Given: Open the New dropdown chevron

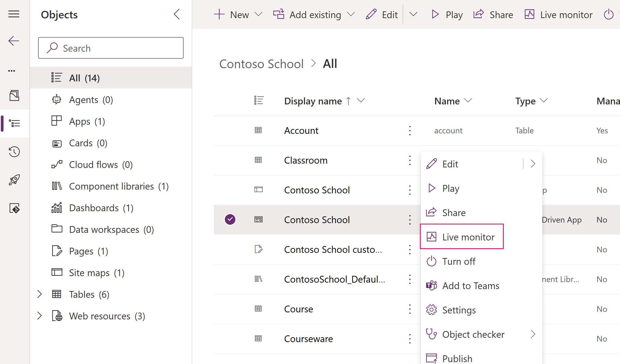Looking at the screenshot, I should (x=259, y=14).
